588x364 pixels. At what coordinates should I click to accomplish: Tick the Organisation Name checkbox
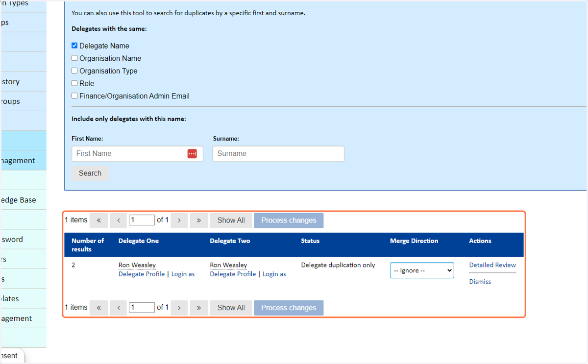coord(74,58)
